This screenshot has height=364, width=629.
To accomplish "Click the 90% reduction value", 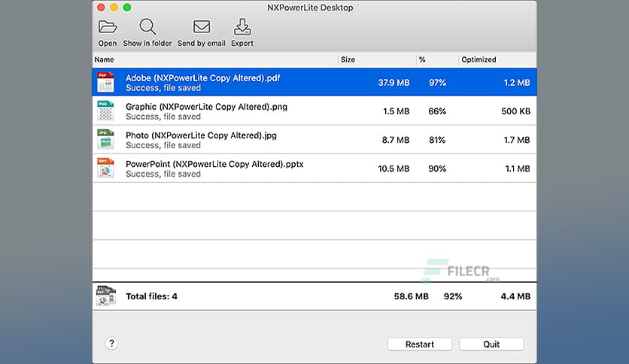I will (437, 168).
